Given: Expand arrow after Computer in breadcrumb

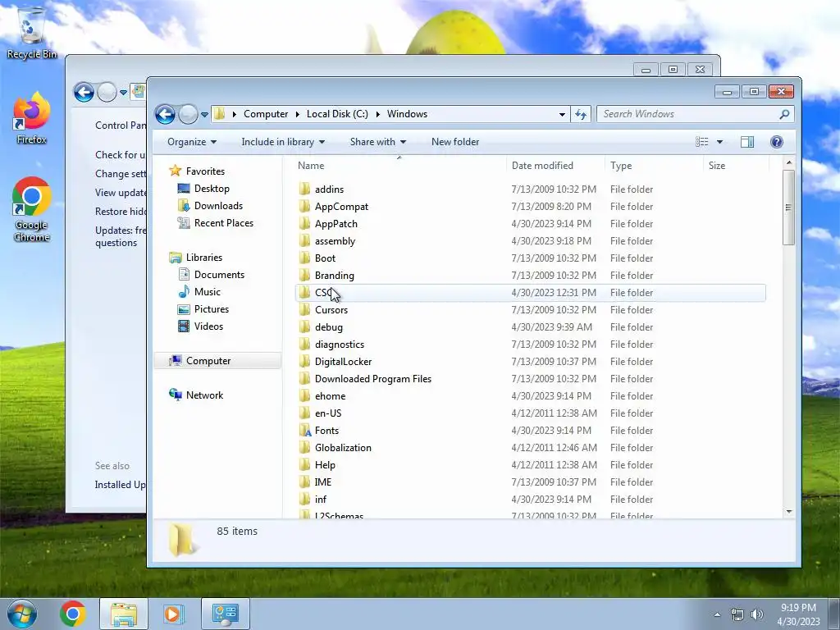Looking at the screenshot, I should (x=297, y=114).
